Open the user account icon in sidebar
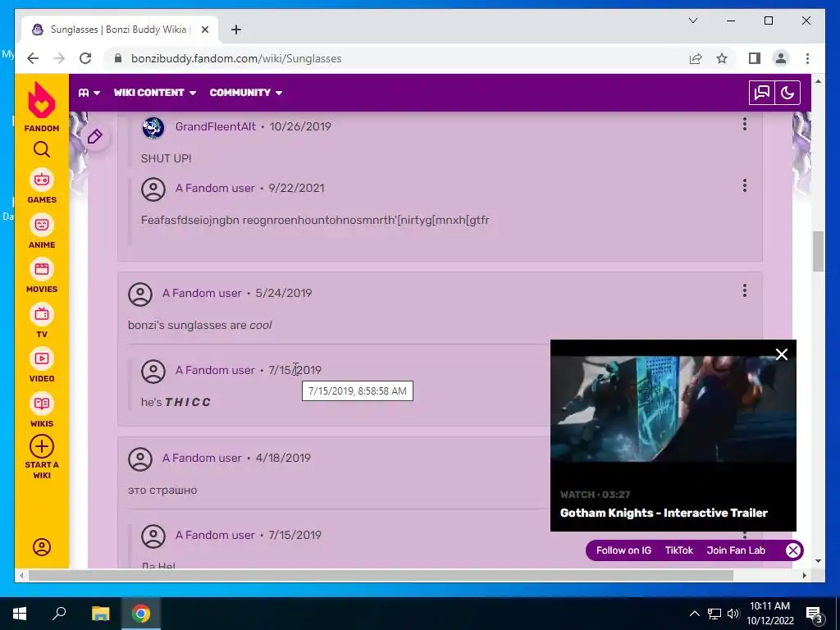This screenshot has width=840, height=630. [x=42, y=547]
